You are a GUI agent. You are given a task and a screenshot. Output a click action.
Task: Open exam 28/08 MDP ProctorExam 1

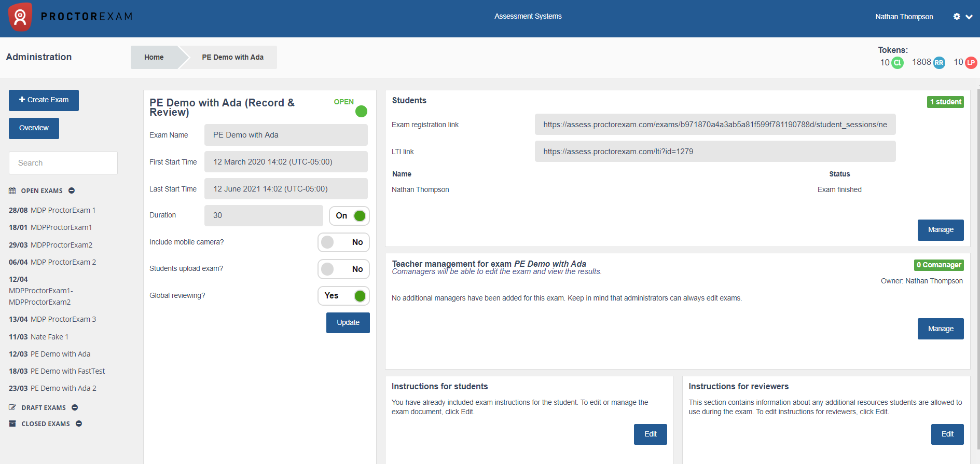(52, 210)
